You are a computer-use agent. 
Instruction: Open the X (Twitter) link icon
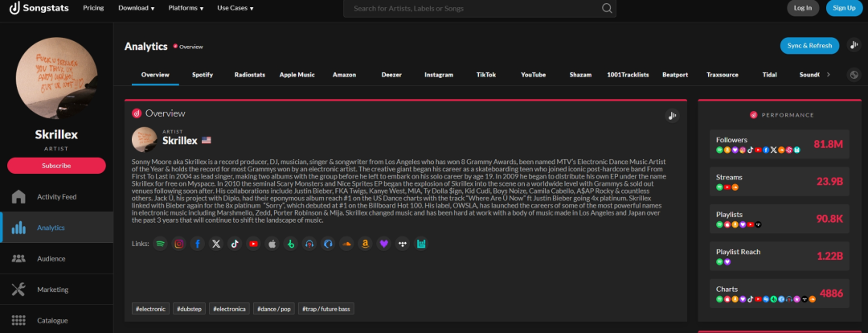[216, 243]
